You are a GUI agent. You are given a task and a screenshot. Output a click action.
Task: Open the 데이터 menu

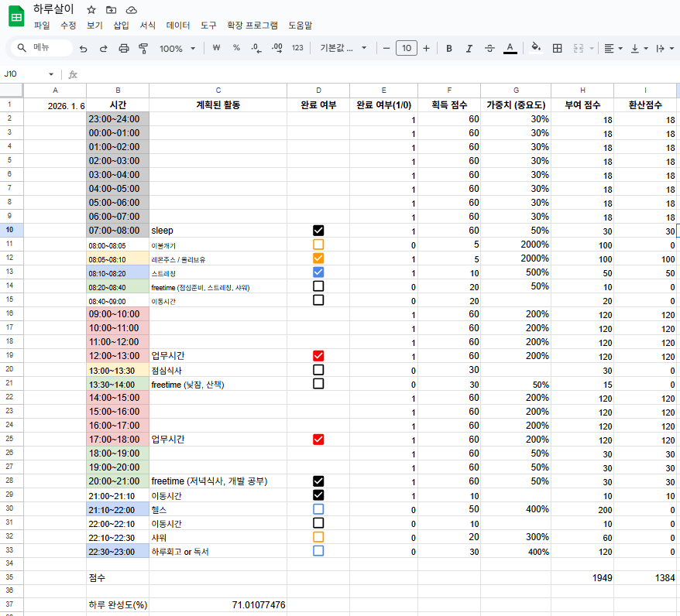pyautogui.click(x=178, y=26)
